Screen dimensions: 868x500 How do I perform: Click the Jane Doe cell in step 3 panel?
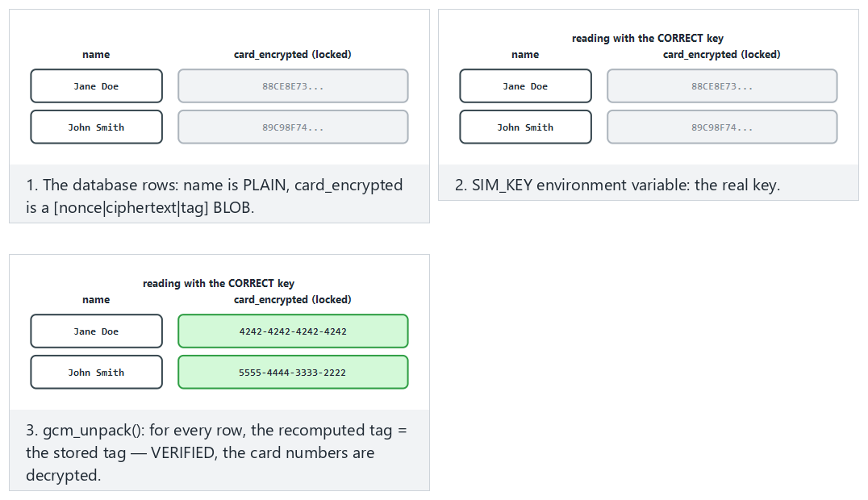click(96, 331)
